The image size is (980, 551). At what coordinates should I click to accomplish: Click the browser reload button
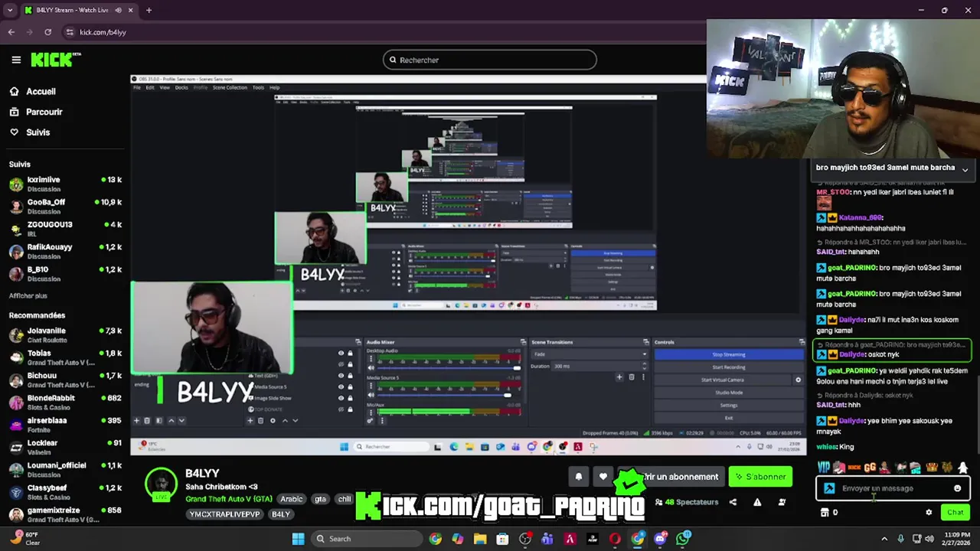pyautogui.click(x=47, y=32)
